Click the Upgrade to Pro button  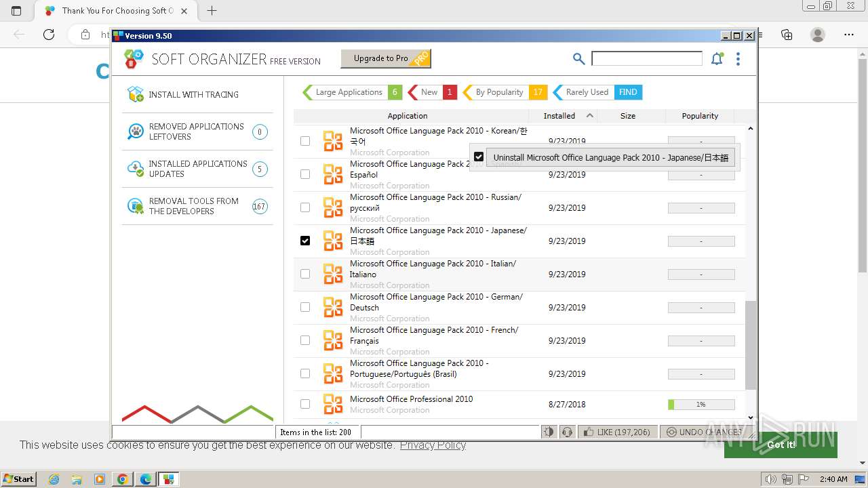coord(386,59)
